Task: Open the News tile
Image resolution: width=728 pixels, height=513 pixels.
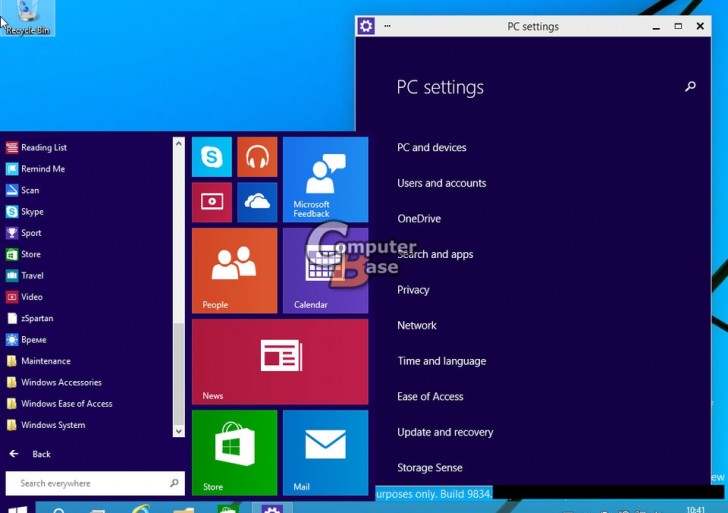Action: (x=280, y=361)
